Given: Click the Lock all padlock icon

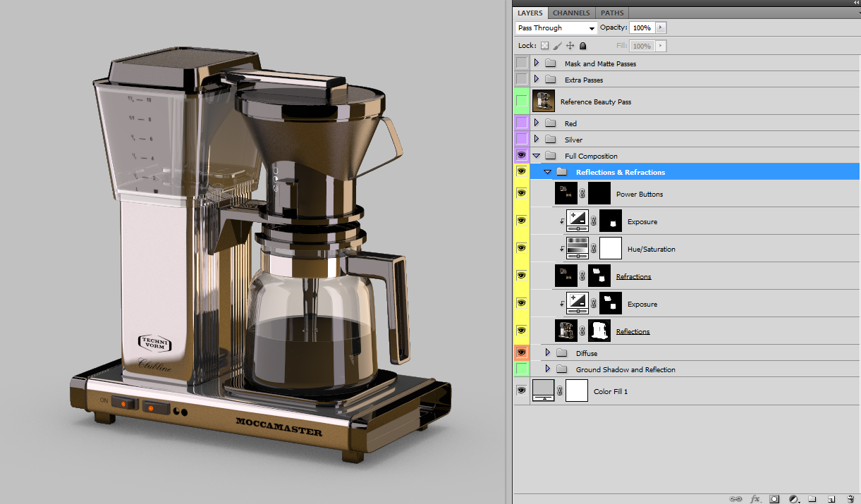Looking at the screenshot, I should tap(582, 46).
